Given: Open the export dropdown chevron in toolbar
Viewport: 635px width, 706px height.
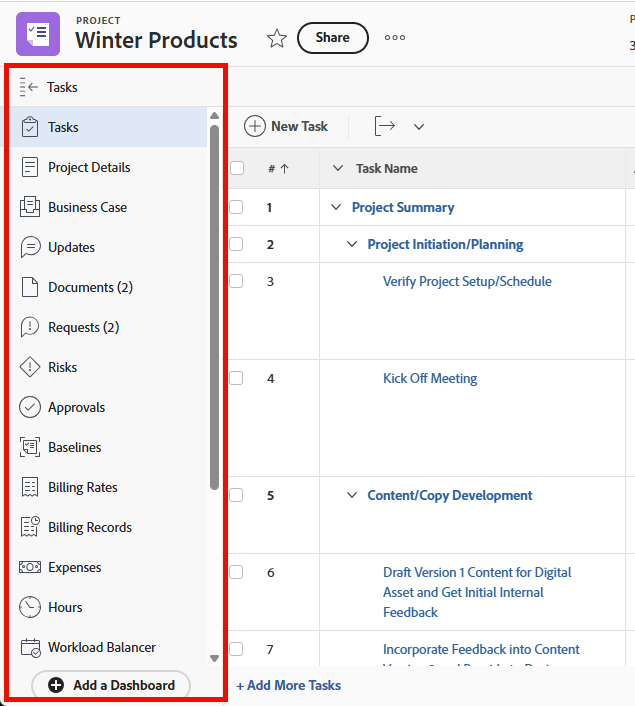Looking at the screenshot, I should click(419, 127).
